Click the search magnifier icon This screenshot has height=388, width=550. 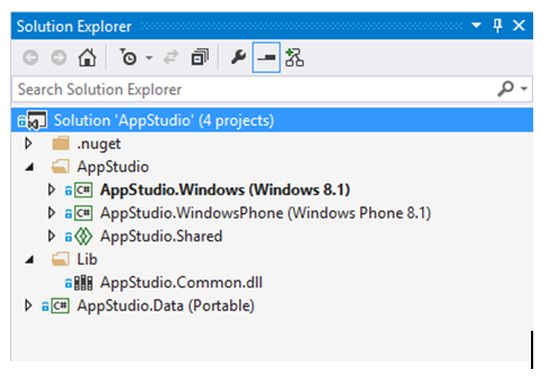(x=505, y=89)
